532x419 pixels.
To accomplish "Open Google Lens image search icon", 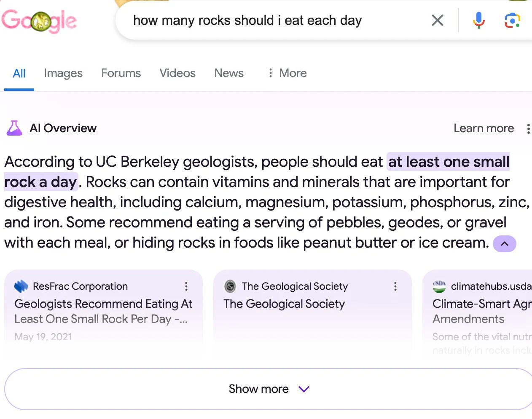I will 512,20.
